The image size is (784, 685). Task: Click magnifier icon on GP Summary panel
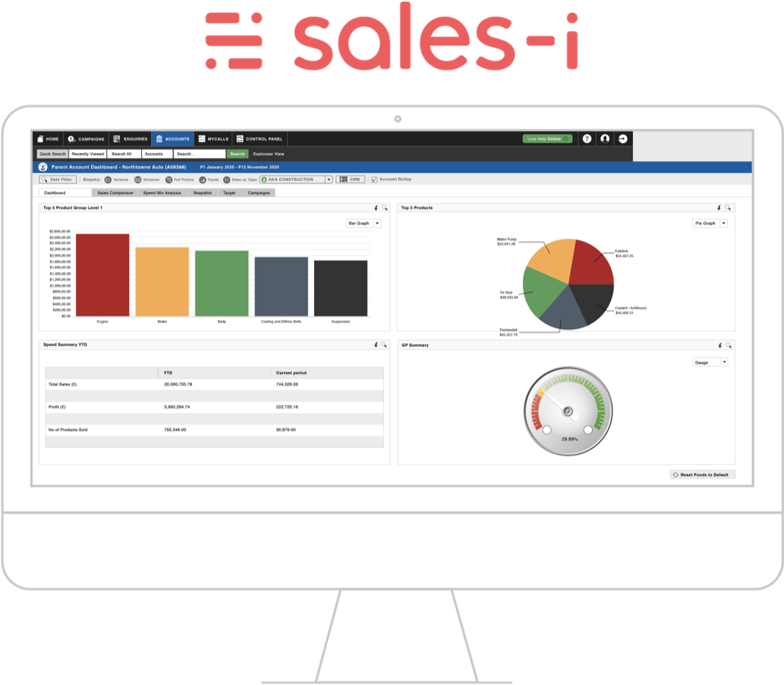tap(729, 345)
